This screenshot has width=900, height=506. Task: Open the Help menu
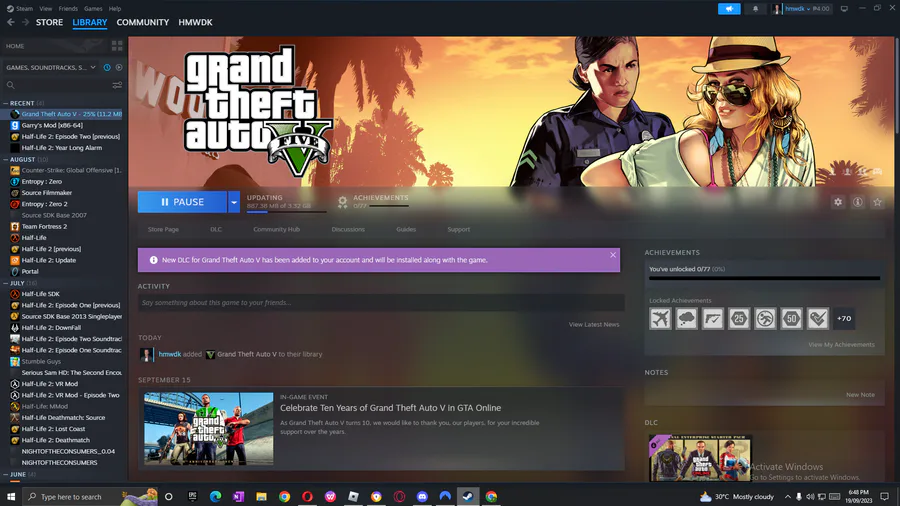pyautogui.click(x=115, y=9)
